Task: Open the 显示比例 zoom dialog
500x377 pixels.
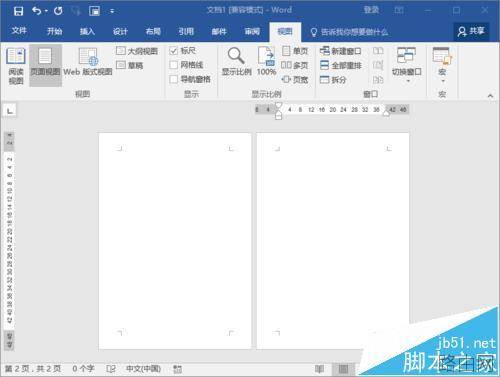Action: pos(236,61)
